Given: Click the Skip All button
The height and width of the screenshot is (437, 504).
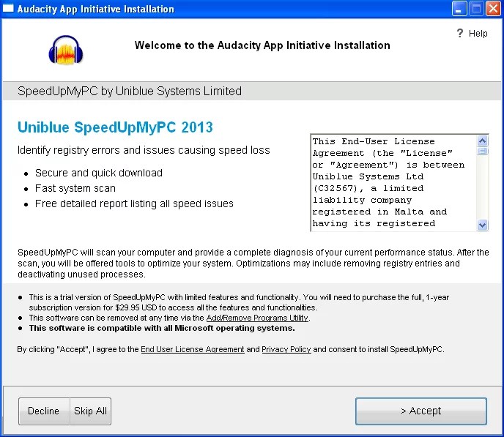Looking at the screenshot, I should [90, 411].
